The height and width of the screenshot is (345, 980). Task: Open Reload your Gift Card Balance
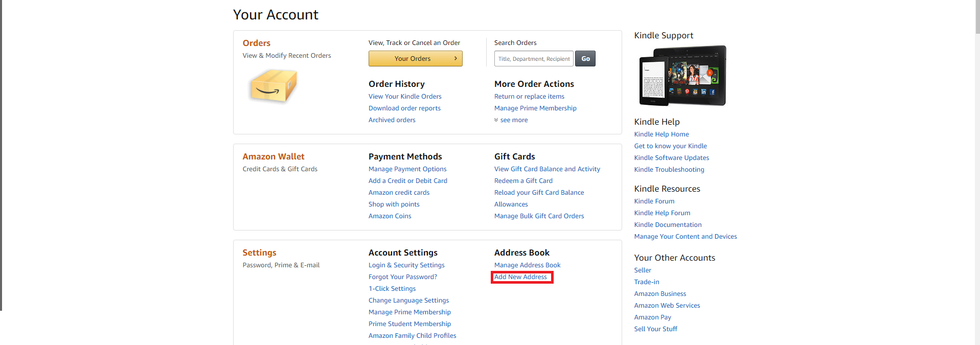539,193
